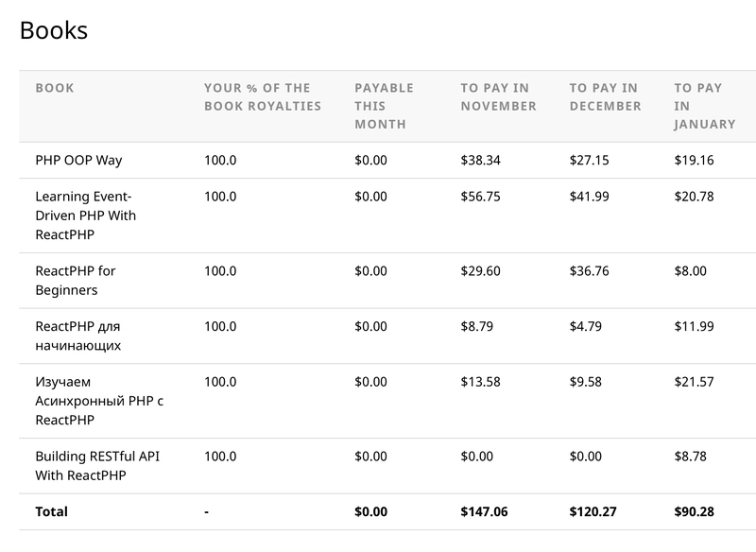
Task: Click the To Pay in November header
Action: click(x=498, y=96)
